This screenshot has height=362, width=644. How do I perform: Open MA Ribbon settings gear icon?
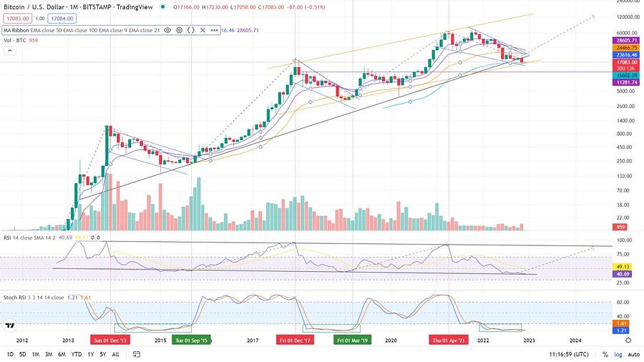[x=180, y=30]
